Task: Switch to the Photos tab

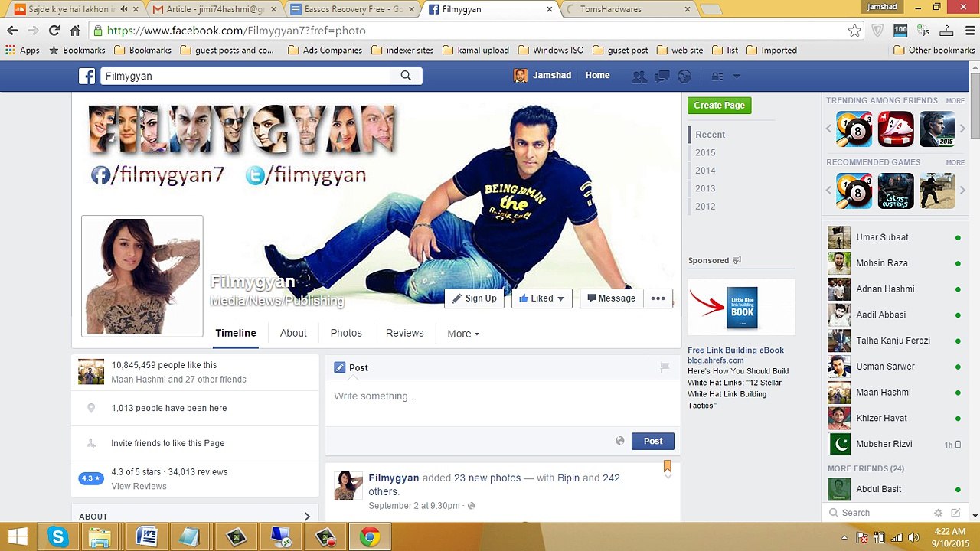Action: click(x=346, y=333)
